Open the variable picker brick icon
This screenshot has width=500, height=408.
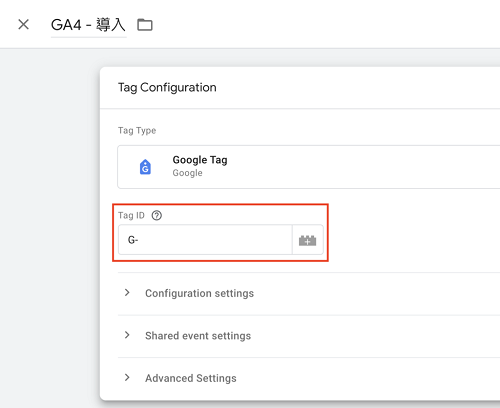(307, 240)
